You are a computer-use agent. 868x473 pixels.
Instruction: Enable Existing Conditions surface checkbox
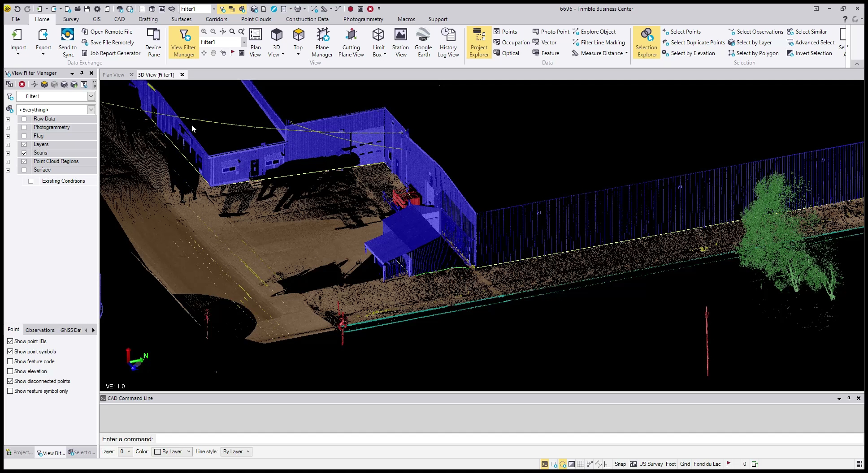(31, 181)
